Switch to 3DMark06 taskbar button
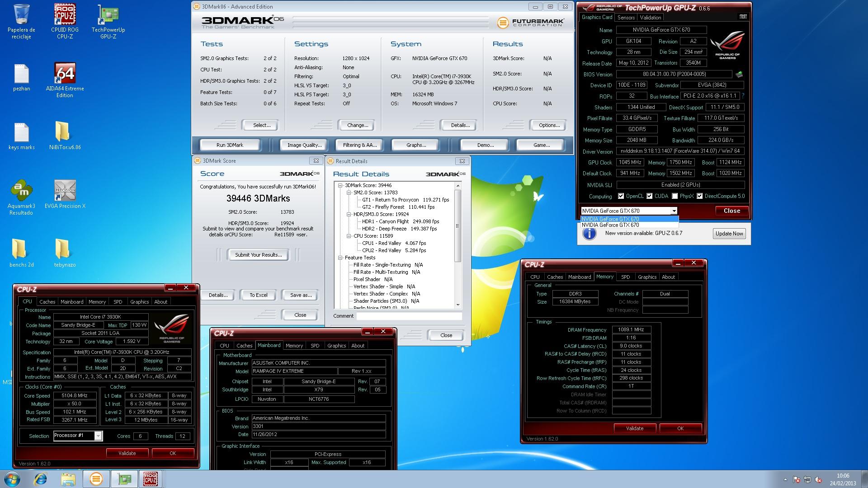This screenshot has width=868, height=488. coord(96,479)
